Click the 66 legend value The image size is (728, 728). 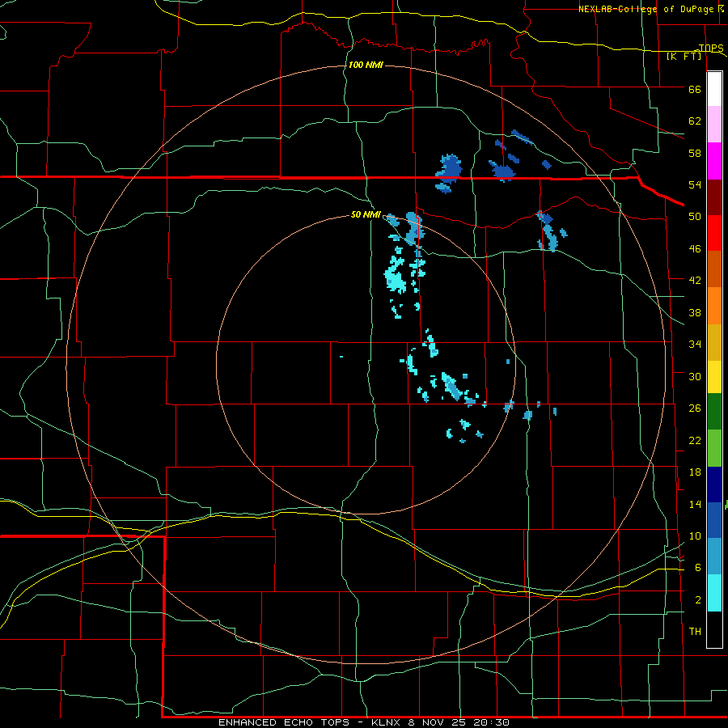click(x=695, y=89)
